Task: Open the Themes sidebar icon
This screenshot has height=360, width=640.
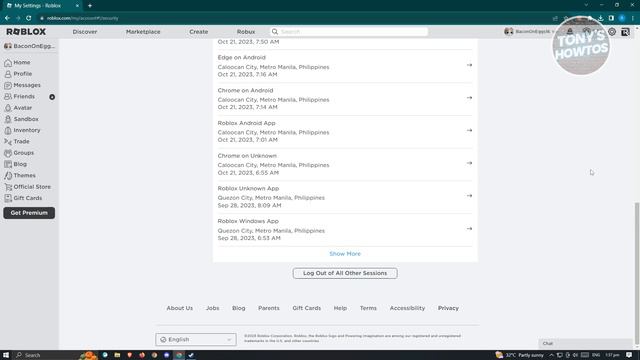Action: [8, 176]
